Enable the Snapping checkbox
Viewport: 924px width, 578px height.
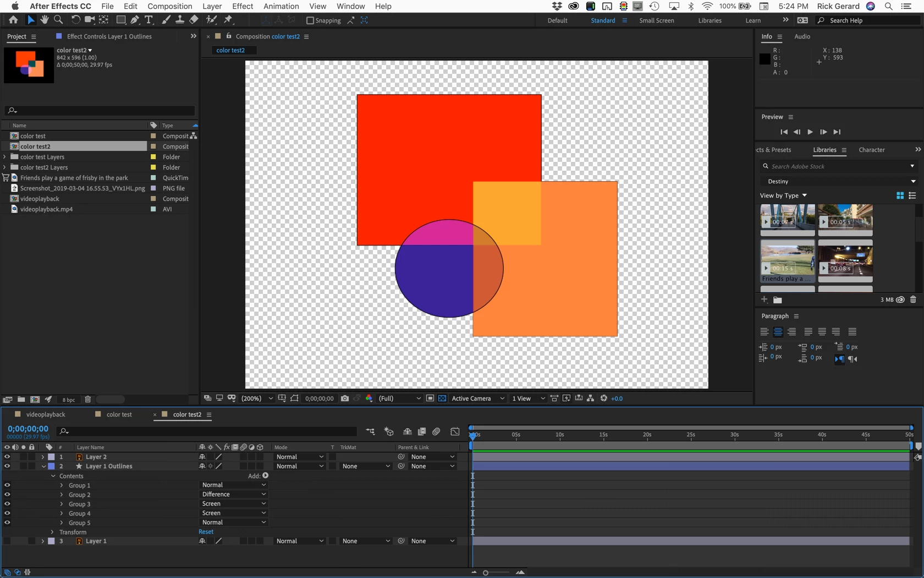[310, 20]
